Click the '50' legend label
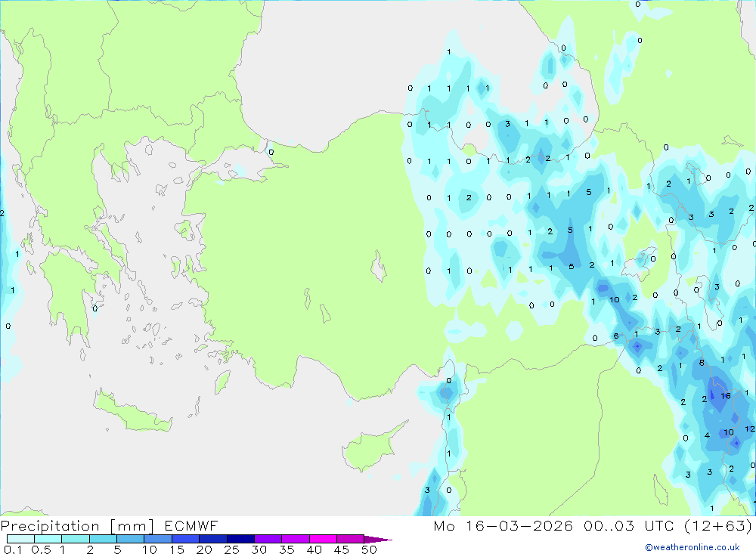Viewport: 756px width, 554px height. point(369,549)
